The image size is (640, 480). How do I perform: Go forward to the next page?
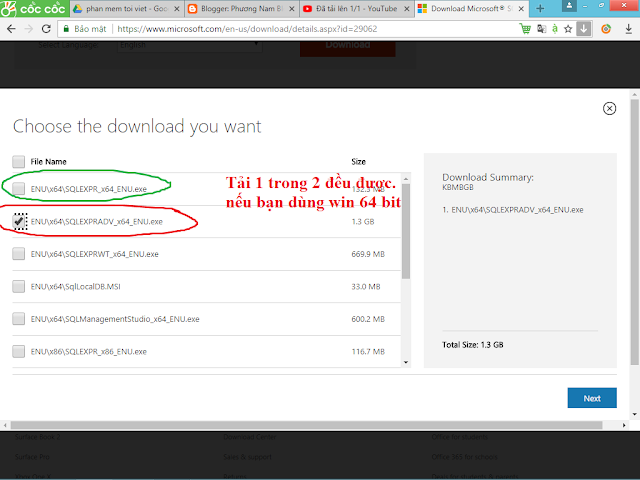tap(29, 29)
